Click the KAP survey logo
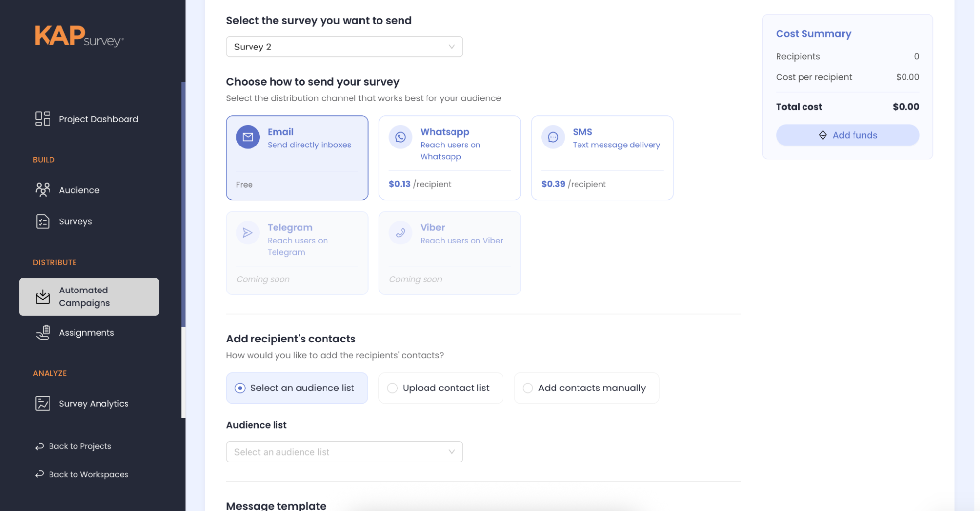980x511 pixels. tap(79, 36)
